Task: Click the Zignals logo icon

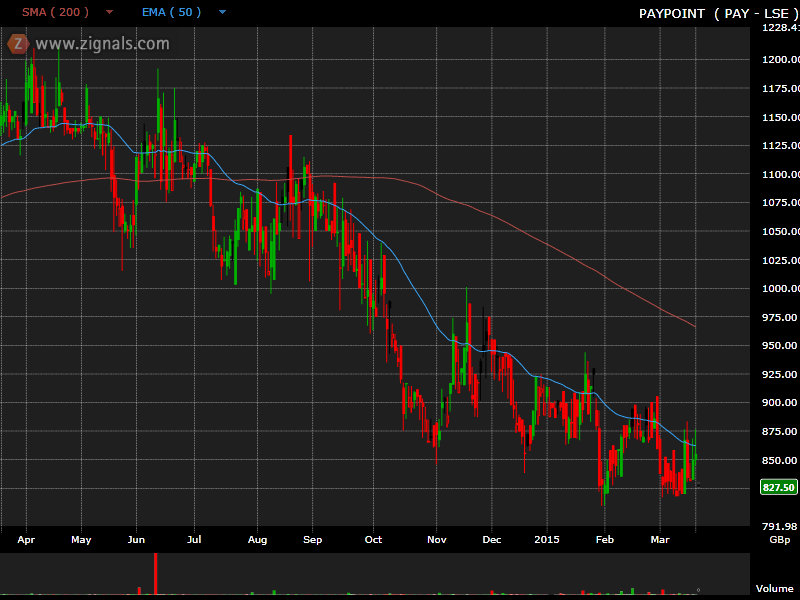Action: coord(17,43)
